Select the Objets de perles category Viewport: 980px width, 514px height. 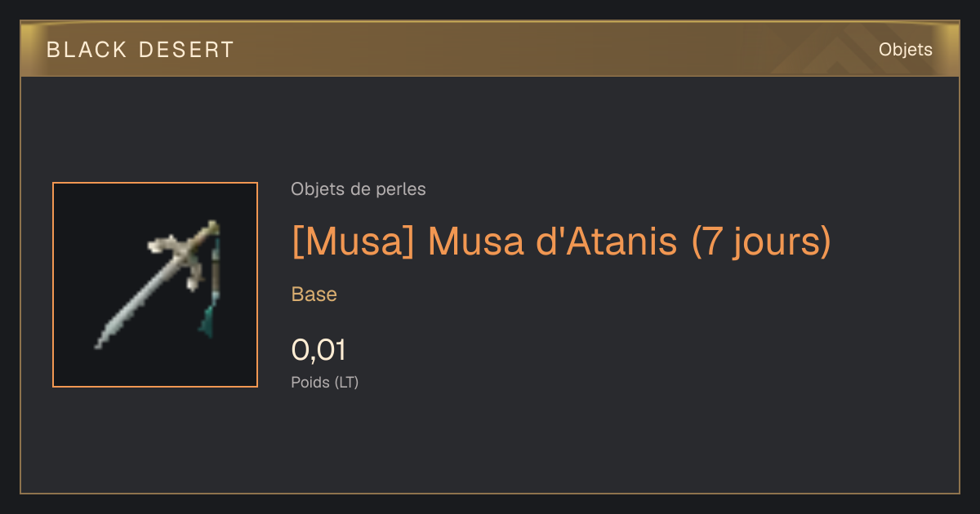click(358, 189)
